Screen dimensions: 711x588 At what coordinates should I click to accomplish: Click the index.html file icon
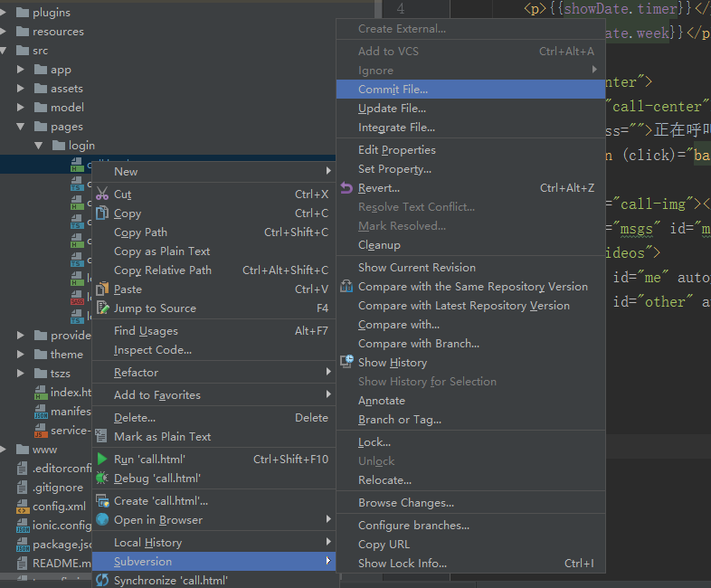41,393
